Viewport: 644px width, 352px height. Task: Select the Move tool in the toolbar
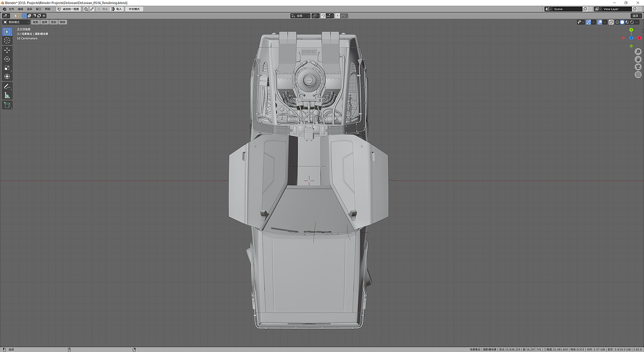(7, 49)
